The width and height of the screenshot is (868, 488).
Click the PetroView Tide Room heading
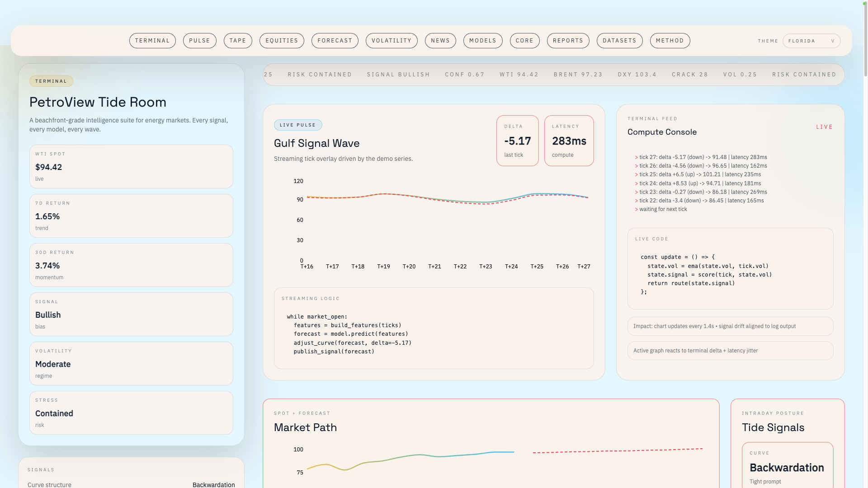pyautogui.click(x=98, y=102)
